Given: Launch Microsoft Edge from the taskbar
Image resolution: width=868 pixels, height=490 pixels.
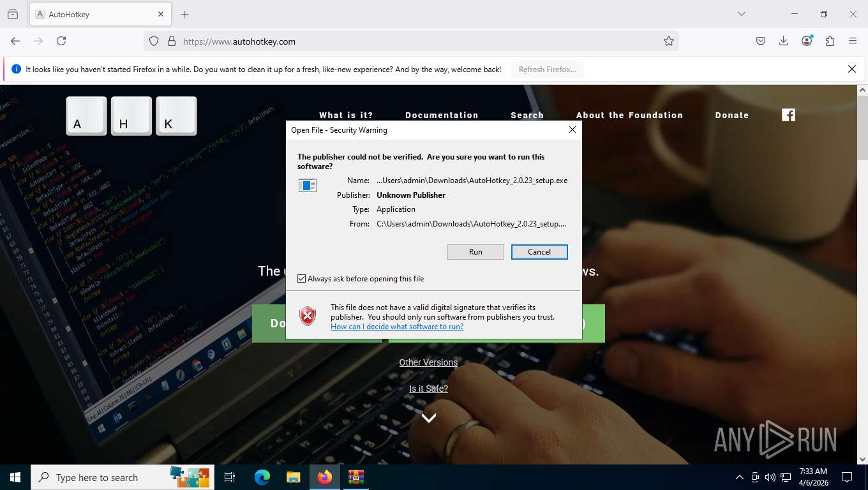Looking at the screenshot, I should (262, 477).
